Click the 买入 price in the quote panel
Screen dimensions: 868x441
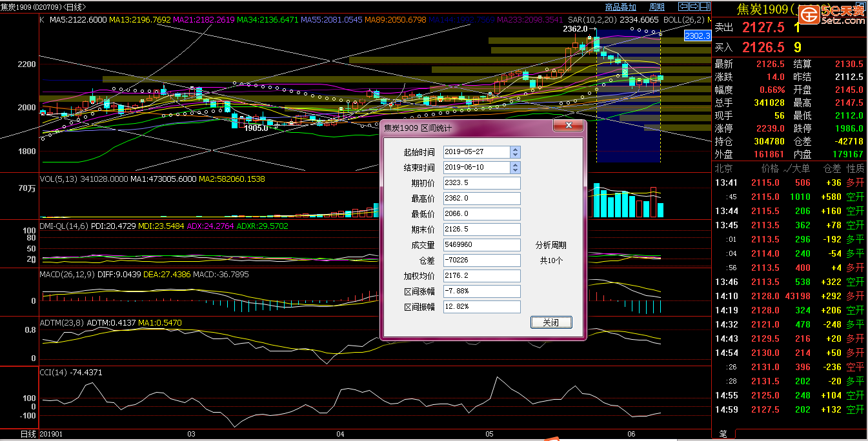tap(763, 47)
